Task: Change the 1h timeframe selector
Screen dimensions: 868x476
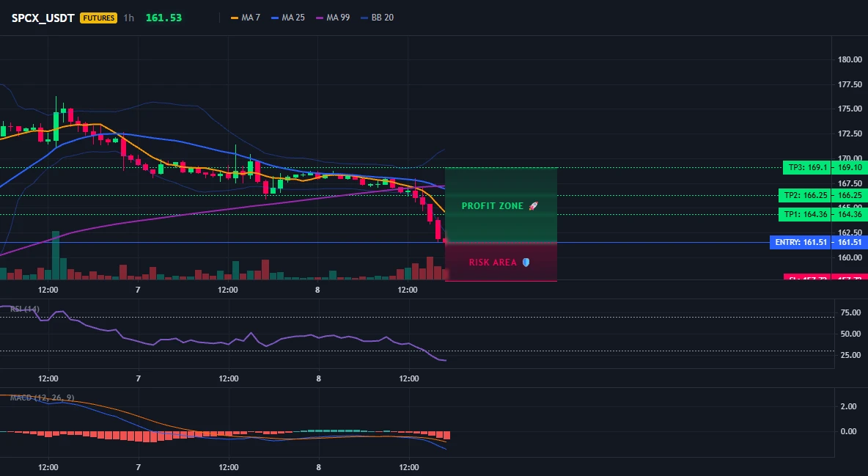Action: pyautogui.click(x=128, y=18)
